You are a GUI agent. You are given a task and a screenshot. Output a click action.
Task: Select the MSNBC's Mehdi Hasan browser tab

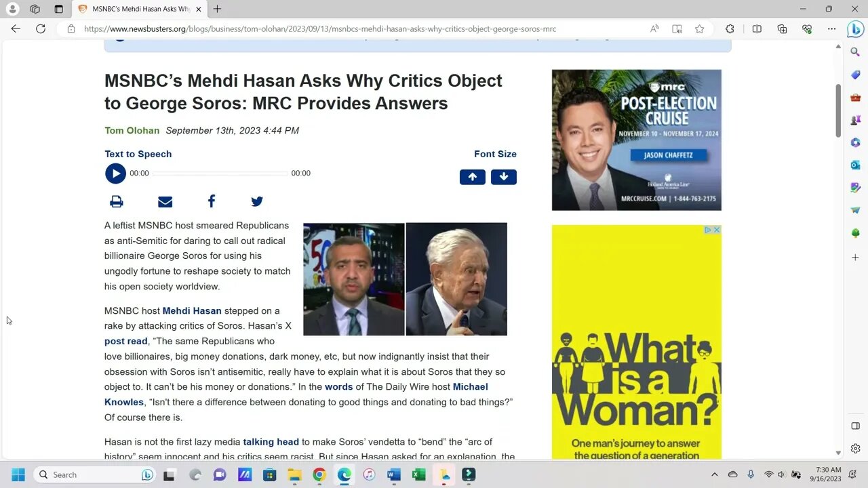[139, 9]
